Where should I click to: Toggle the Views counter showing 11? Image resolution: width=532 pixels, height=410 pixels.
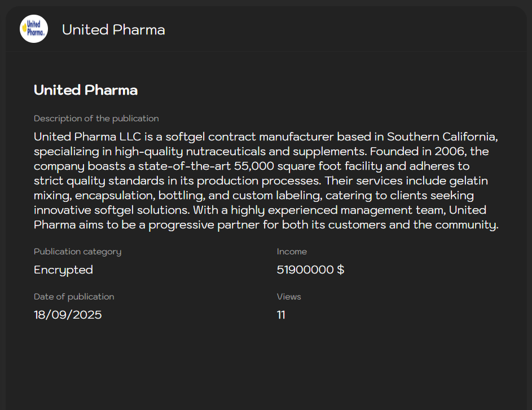point(281,315)
